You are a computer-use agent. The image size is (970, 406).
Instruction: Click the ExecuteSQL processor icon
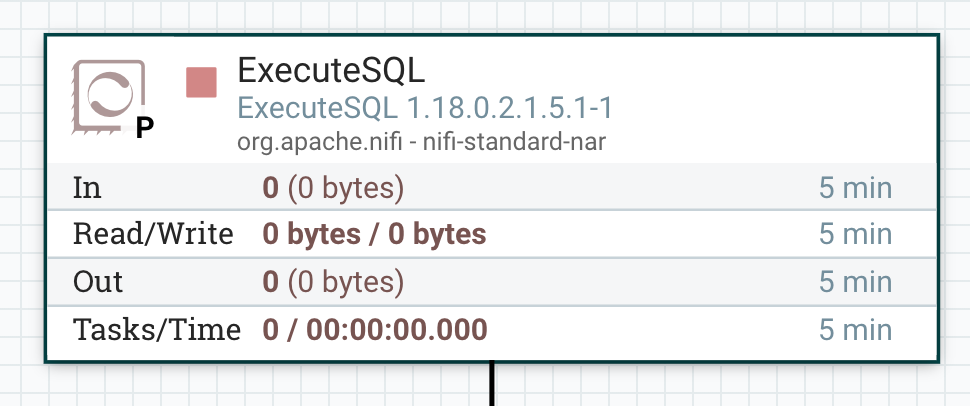108,97
